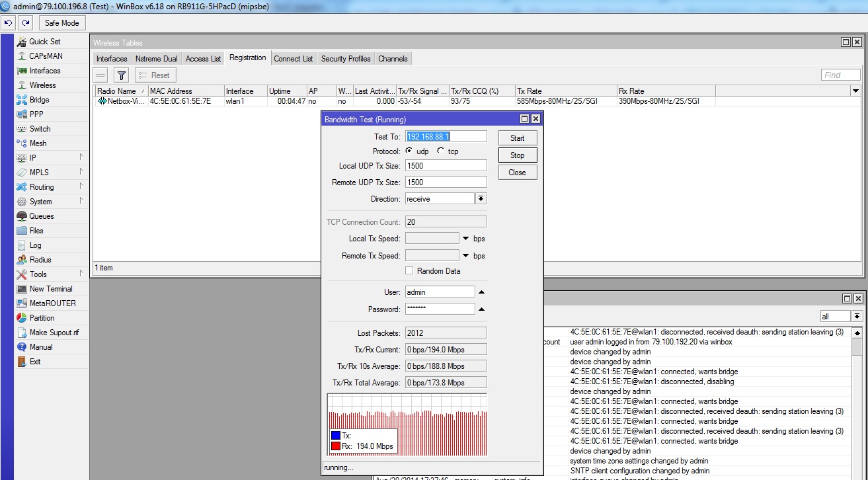Click the red Rx legend swatch
The image size is (868, 480).
[x=336, y=446]
